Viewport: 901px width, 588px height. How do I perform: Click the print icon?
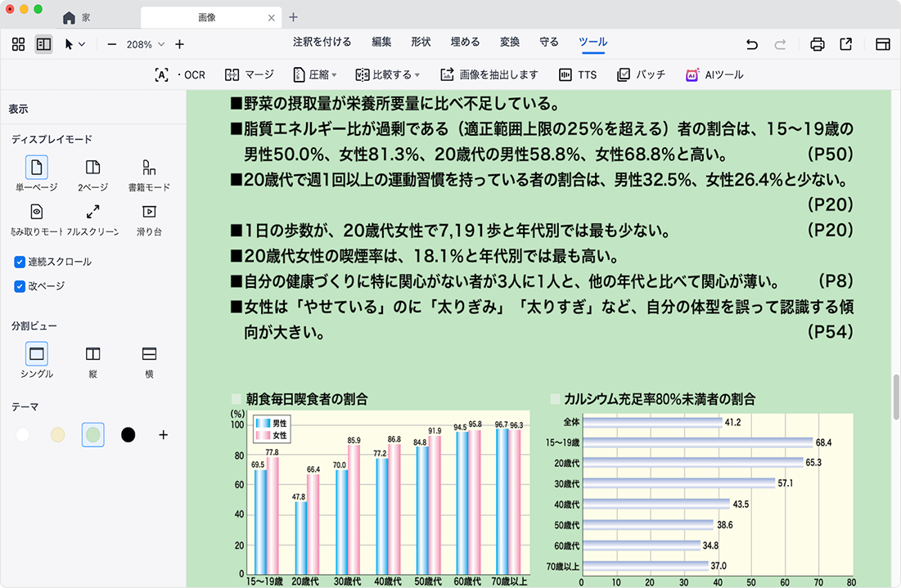(817, 44)
